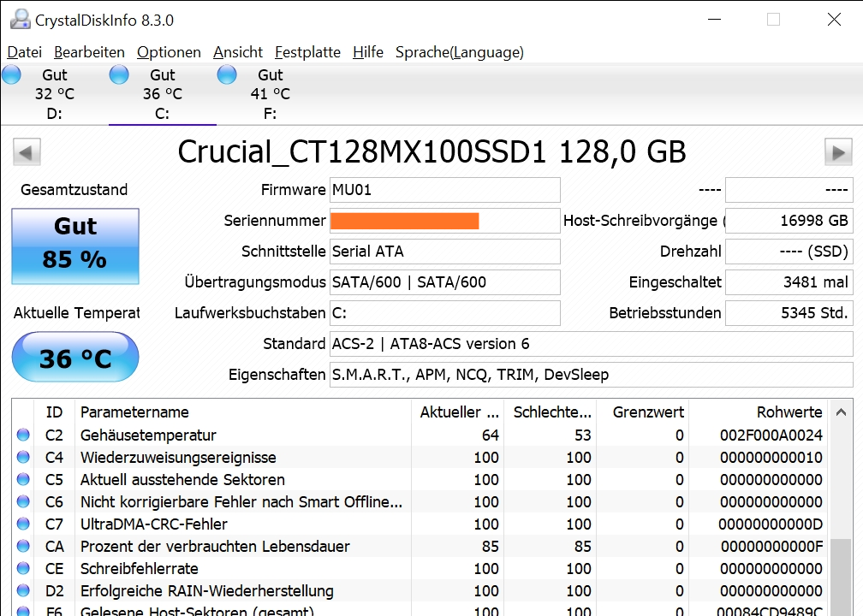The image size is (863, 616).
Task: Click status dot of C5 row
Action: (23, 479)
